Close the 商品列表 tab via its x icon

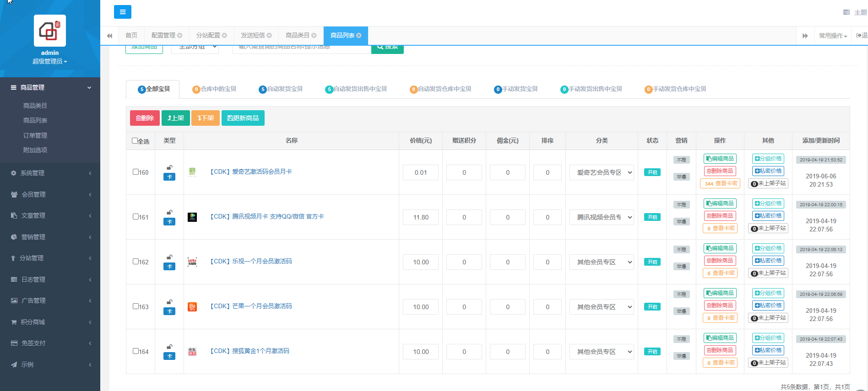[359, 35]
